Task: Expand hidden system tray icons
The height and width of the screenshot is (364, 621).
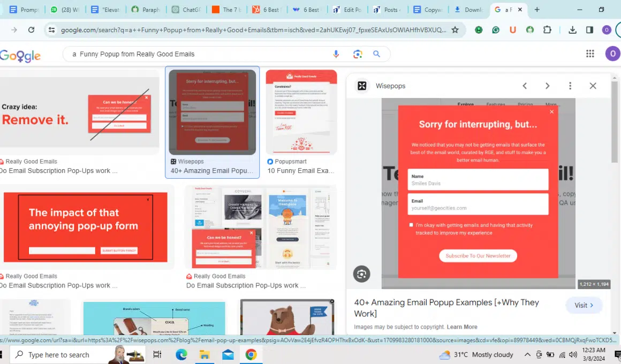Action: [527, 354]
